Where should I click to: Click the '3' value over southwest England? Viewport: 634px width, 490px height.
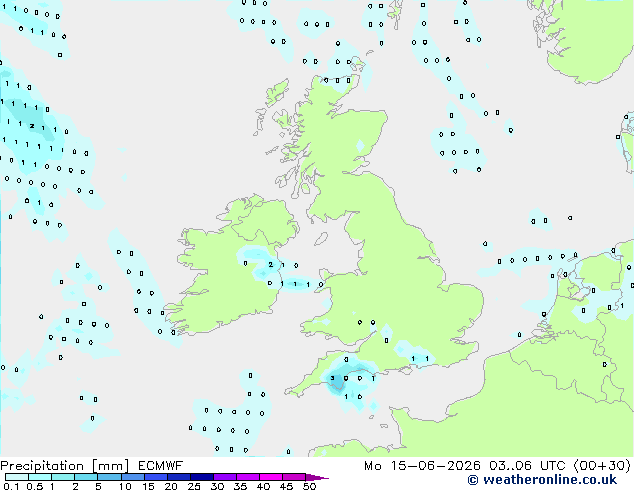332,378
